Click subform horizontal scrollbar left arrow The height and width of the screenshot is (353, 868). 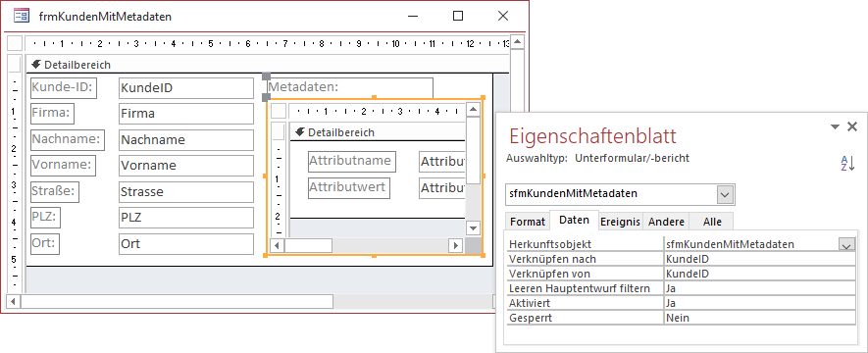pos(276,245)
